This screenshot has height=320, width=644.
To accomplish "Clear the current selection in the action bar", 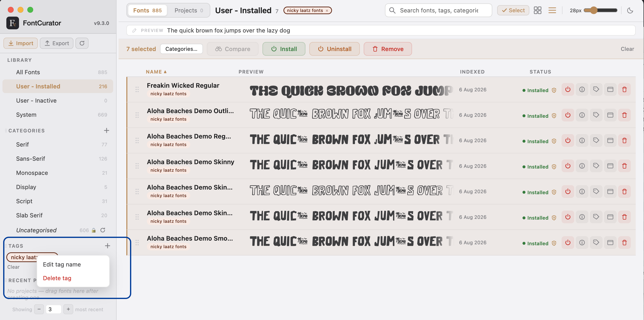I will click(x=627, y=49).
